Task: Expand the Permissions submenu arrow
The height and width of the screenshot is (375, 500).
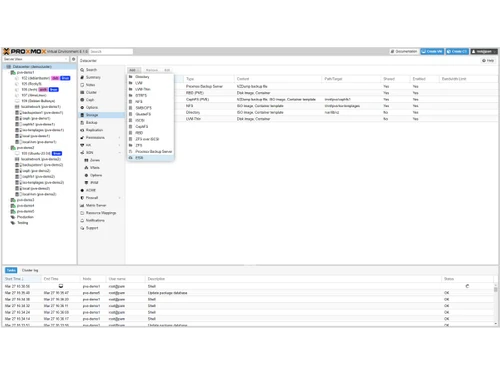Action: point(119,138)
